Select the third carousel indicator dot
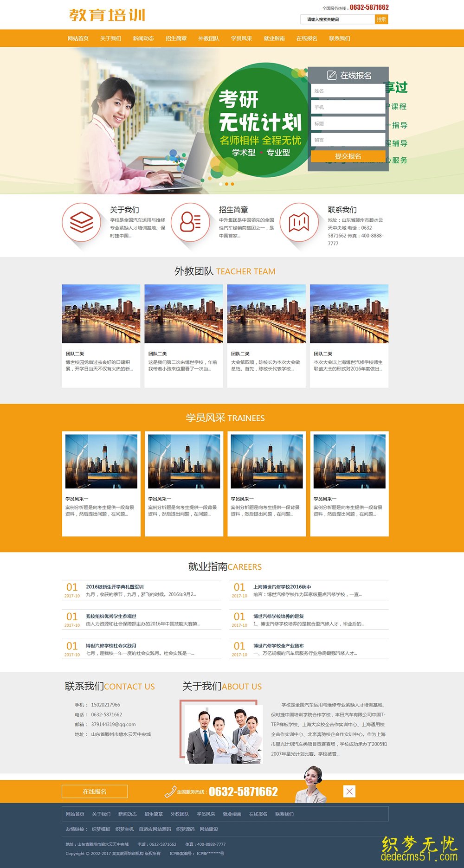 [232, 184]
